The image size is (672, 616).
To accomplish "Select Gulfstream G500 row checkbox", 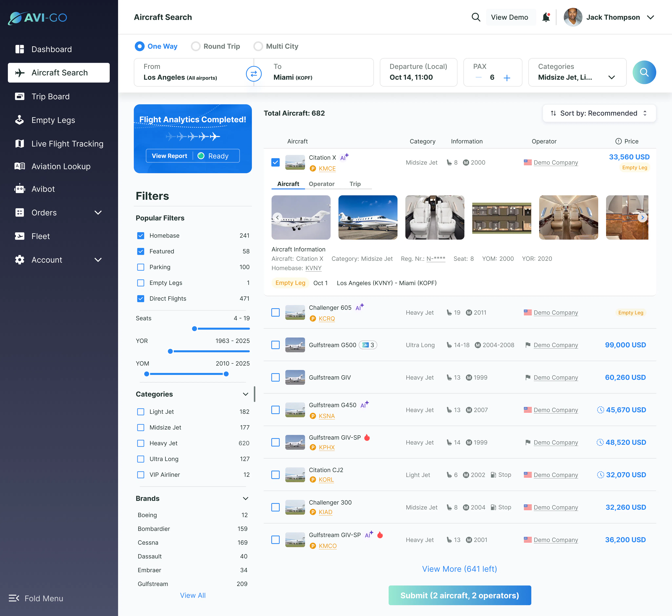I will [275, 345].
